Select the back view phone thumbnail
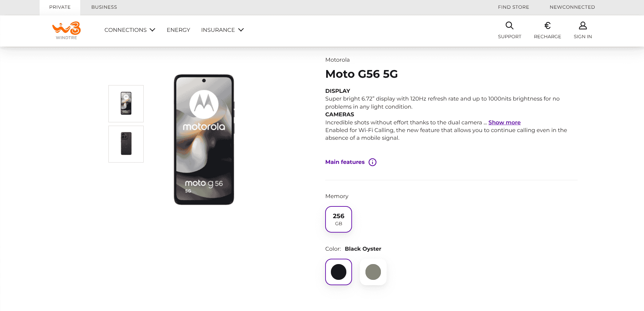Screen dimensions: 644x311 (126, 144)
